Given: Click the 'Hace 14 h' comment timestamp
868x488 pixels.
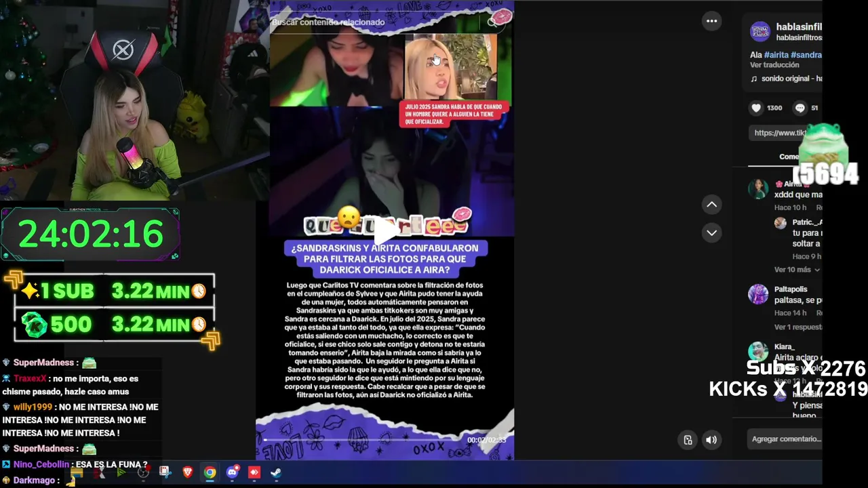Looking at the screenshot, I should 791,313.
